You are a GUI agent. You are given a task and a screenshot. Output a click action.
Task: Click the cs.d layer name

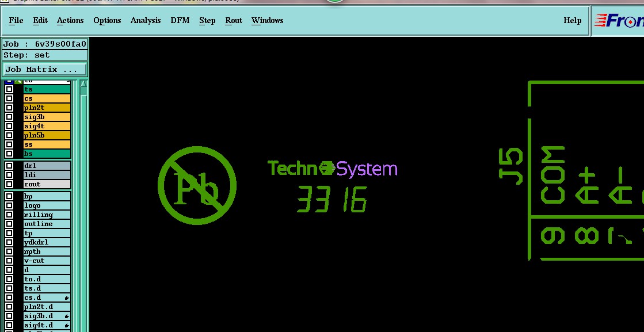[47, 298]
